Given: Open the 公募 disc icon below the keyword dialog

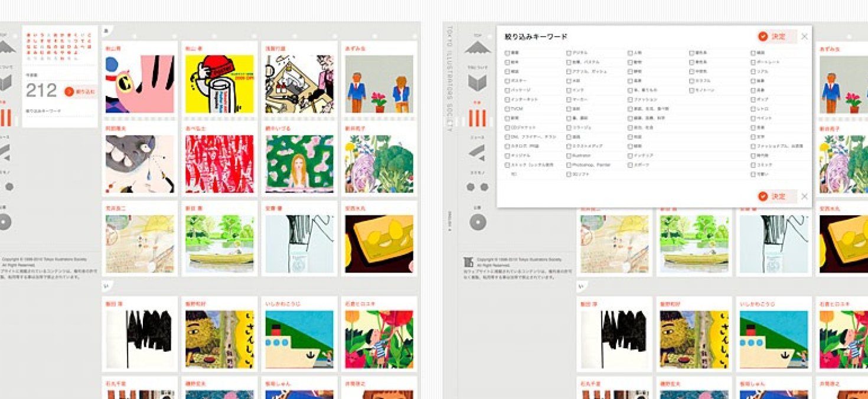Looking at the screenshot, I should (477, 222).
